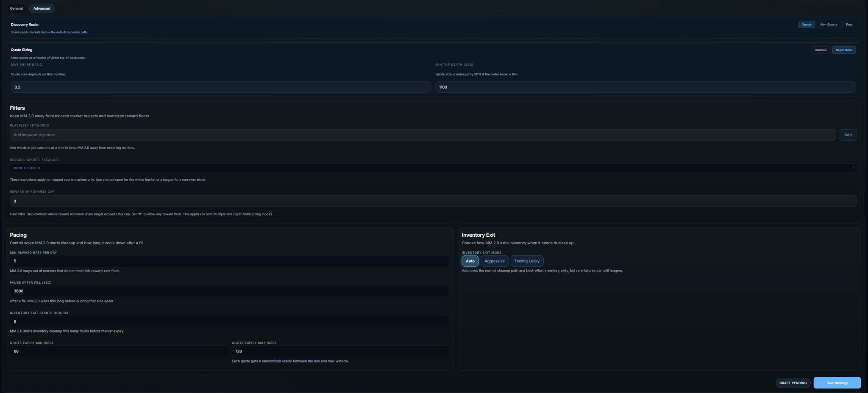This screenshot has height=393, width=868.
Task: Choose Feeling Lucky exit mode
Action: point(526,261)
